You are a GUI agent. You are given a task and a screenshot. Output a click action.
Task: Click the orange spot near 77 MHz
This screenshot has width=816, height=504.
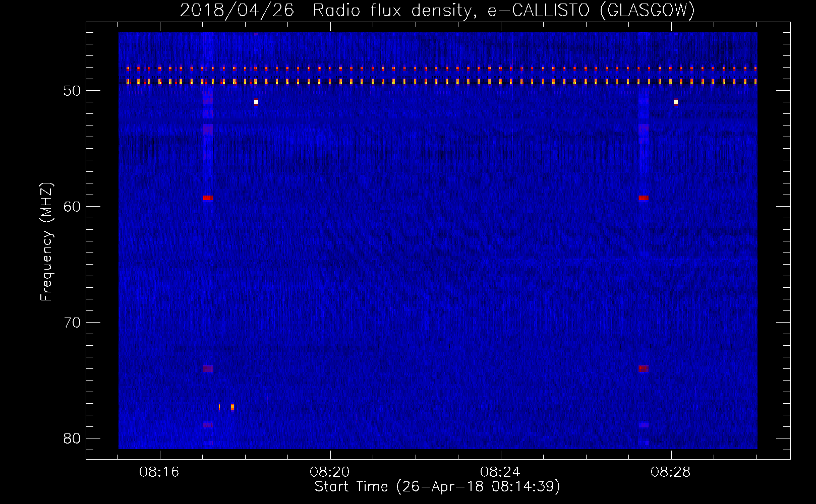coord(232,407)
